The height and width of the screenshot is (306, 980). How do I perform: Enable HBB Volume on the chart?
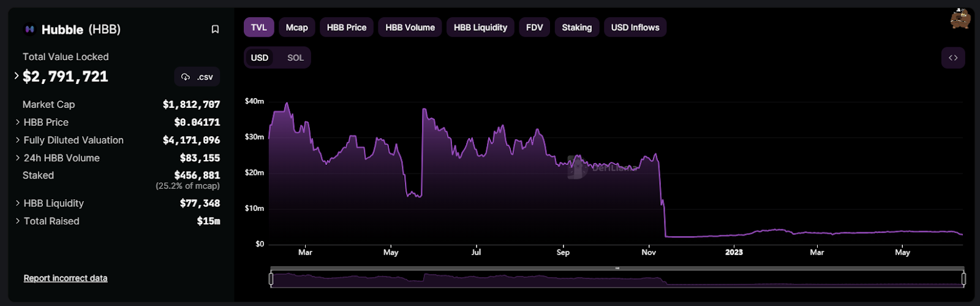pos(410,28)
